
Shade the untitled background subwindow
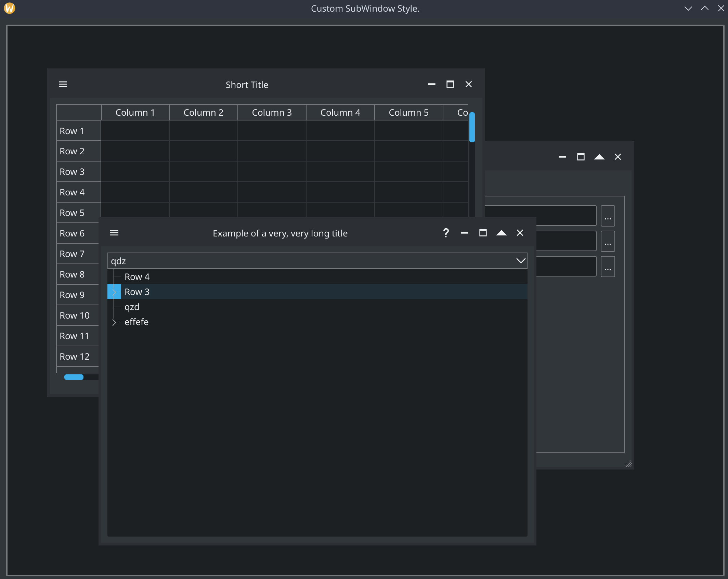[599, 157]
